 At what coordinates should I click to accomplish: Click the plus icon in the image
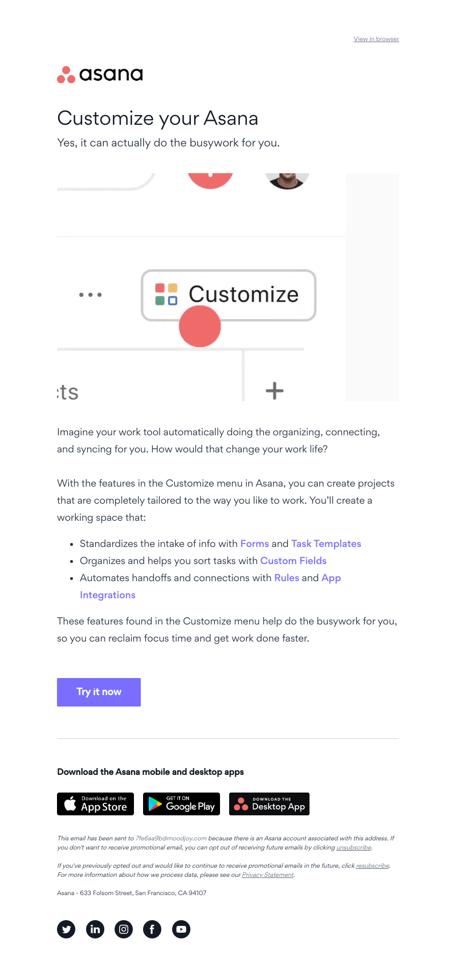(275, 391)
